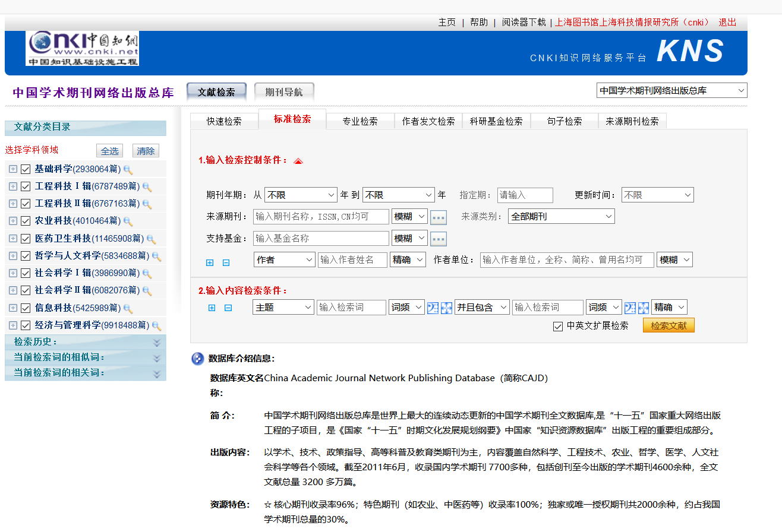
Task: Remove an author condition row with minus icon
Action: [226, 262]
